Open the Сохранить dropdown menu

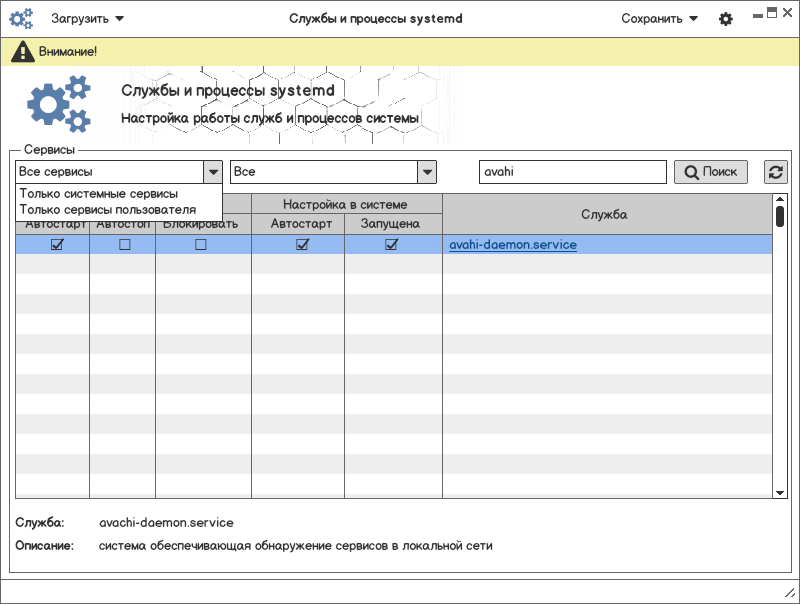tap(659, 19)
